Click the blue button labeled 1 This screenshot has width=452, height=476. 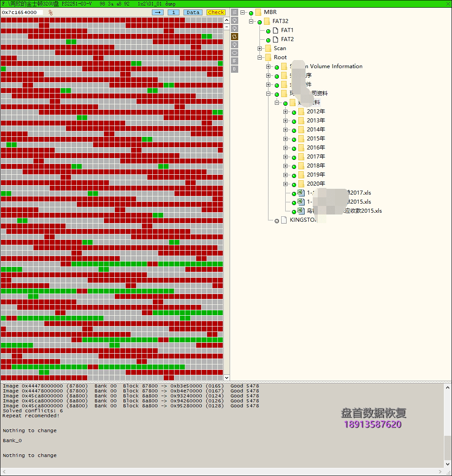click(x=174, y=13)
